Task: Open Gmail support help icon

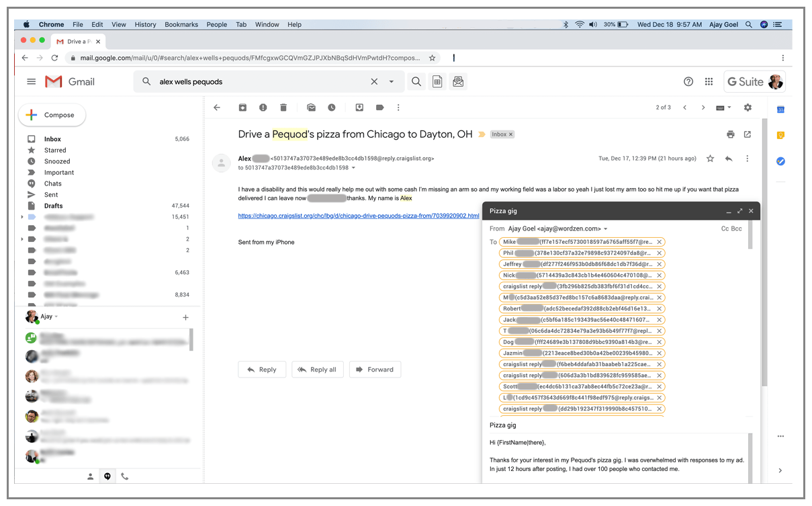Action: click(688, 81)
